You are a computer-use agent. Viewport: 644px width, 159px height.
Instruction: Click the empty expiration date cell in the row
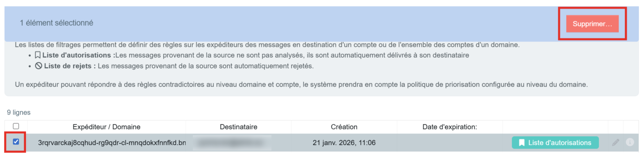(x=449, y=143)
